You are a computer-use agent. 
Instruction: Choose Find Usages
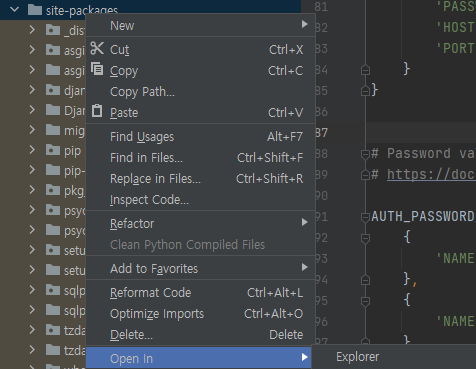[200, 136]
